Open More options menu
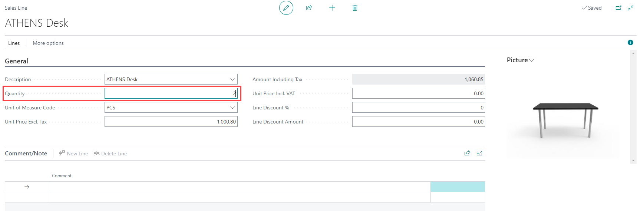Screen dimensions: 644x211 pos(48,43)
